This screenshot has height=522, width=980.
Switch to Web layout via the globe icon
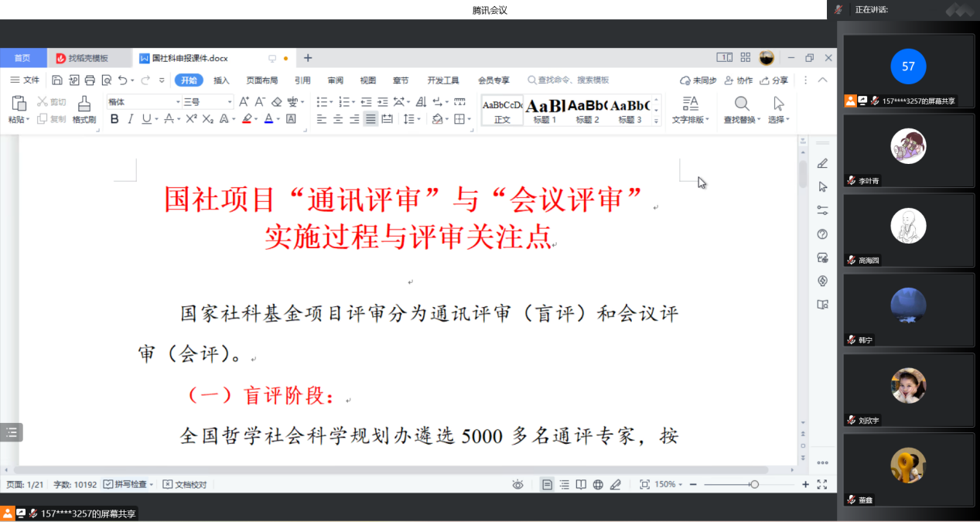point(597,483)
